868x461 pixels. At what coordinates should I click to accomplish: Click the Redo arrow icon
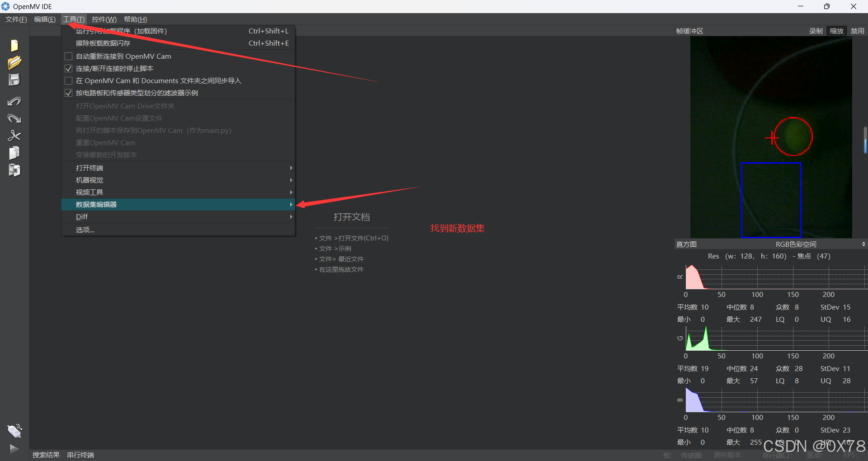14,118
